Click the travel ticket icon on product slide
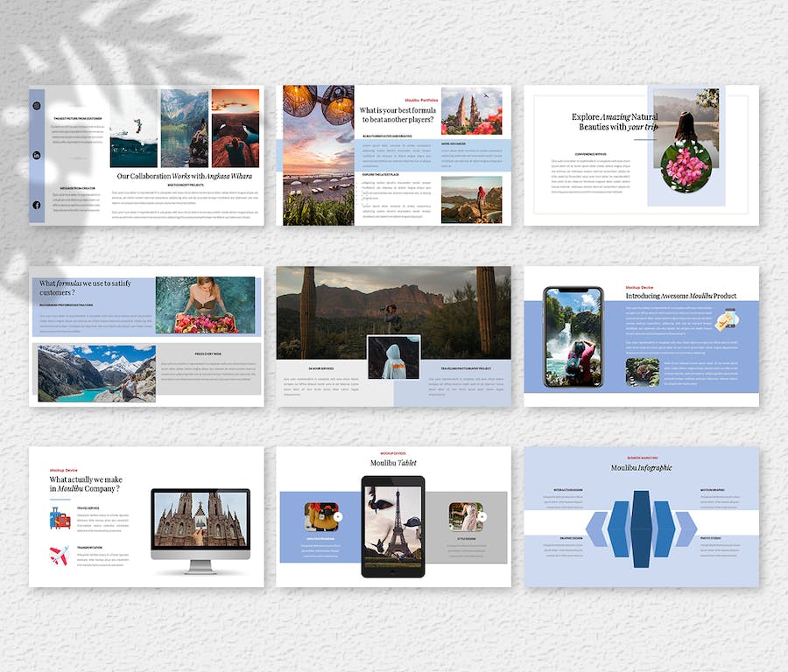The width and height of the screenshot is (788, 672). [725, 322]
